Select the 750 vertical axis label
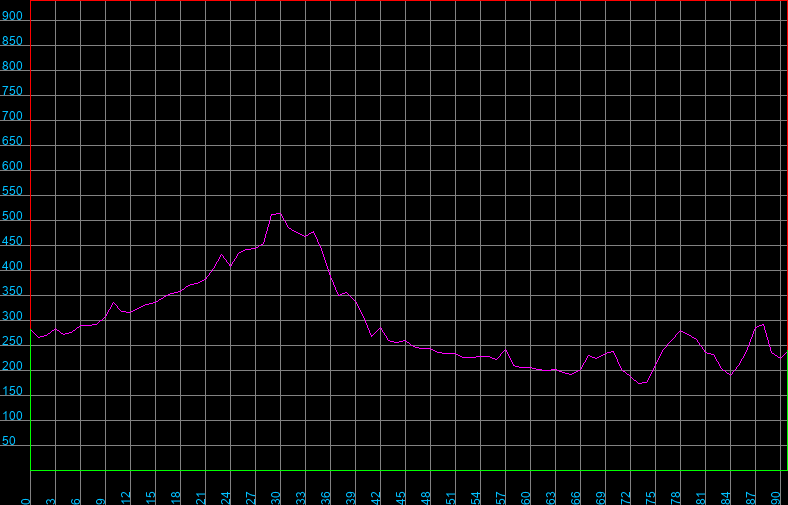 (x=12, y=91)
